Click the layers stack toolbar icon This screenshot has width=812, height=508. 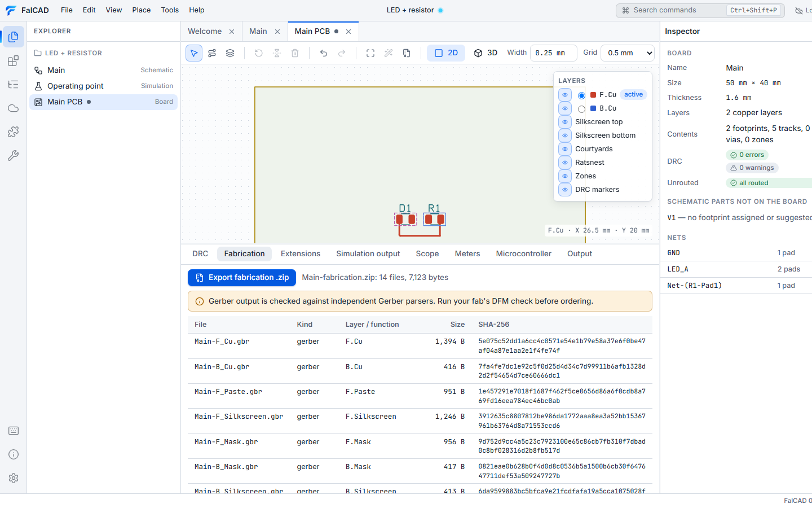[x=230, y=53]
